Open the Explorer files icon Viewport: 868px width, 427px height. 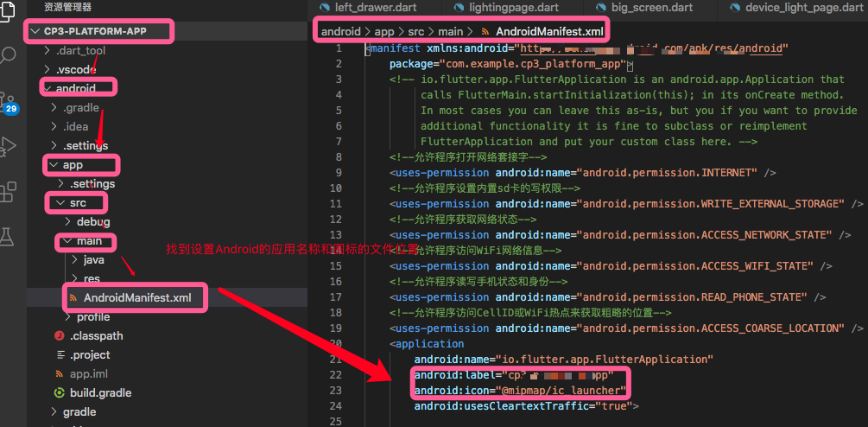tap(7, 11)
